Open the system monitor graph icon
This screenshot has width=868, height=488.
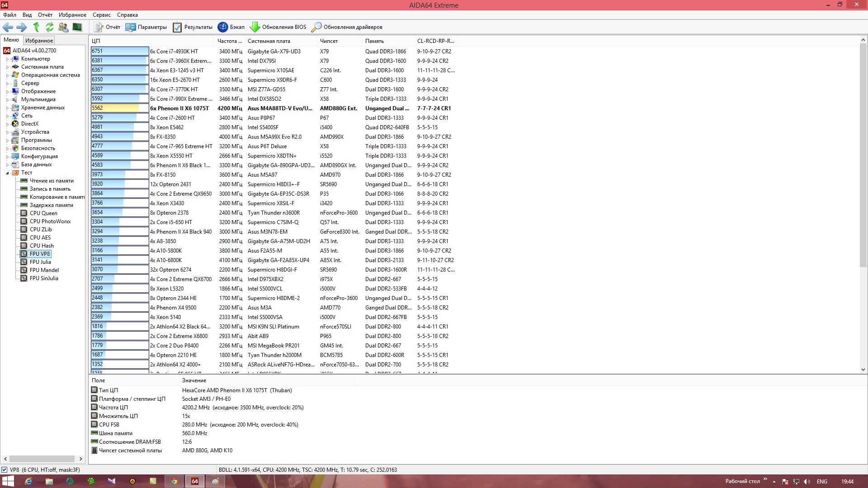[x=77, y=27]
